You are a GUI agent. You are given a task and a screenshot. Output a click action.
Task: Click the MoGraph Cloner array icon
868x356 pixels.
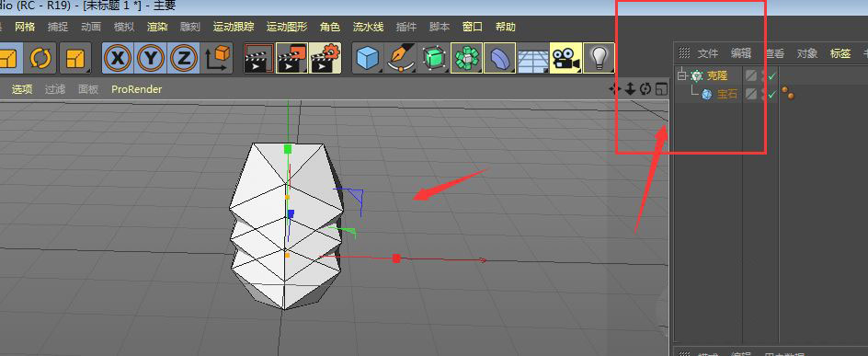(x=467, y=58)
